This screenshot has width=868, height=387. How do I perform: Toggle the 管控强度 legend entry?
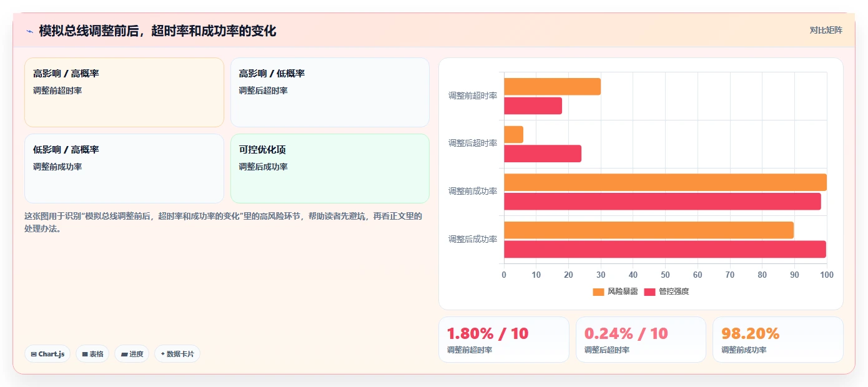point(666,291)
